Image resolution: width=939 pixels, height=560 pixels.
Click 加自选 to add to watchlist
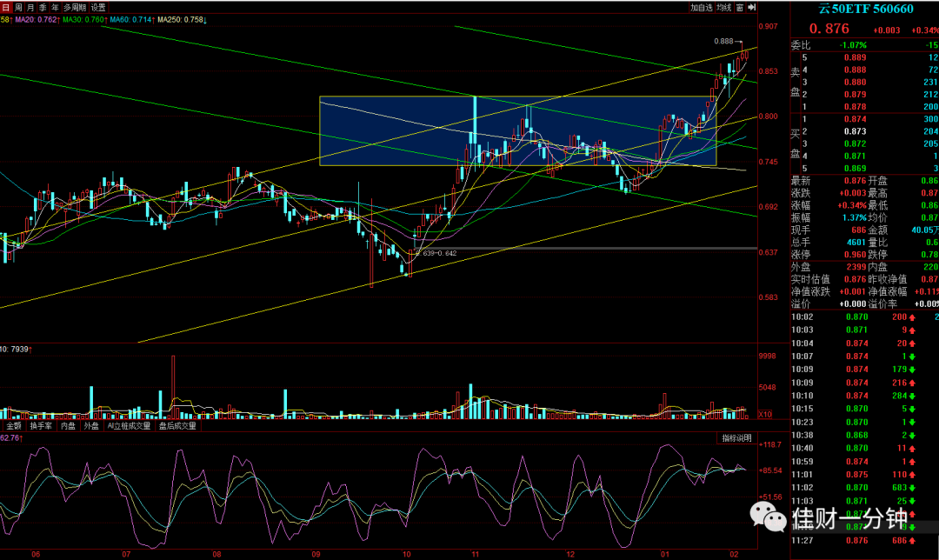pyautogui.click(x=702, y=8)
